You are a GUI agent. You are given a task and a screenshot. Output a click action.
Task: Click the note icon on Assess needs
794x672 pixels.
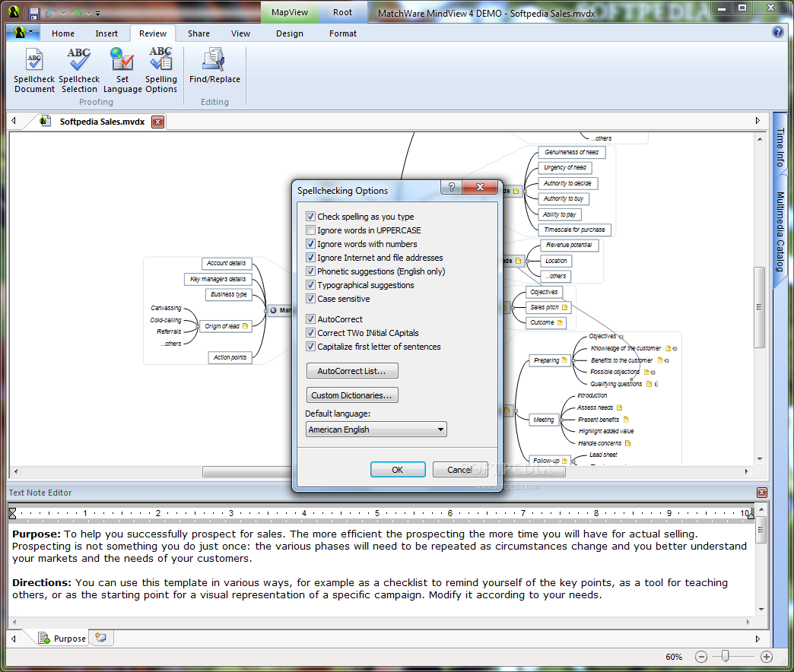pos(619,407)
